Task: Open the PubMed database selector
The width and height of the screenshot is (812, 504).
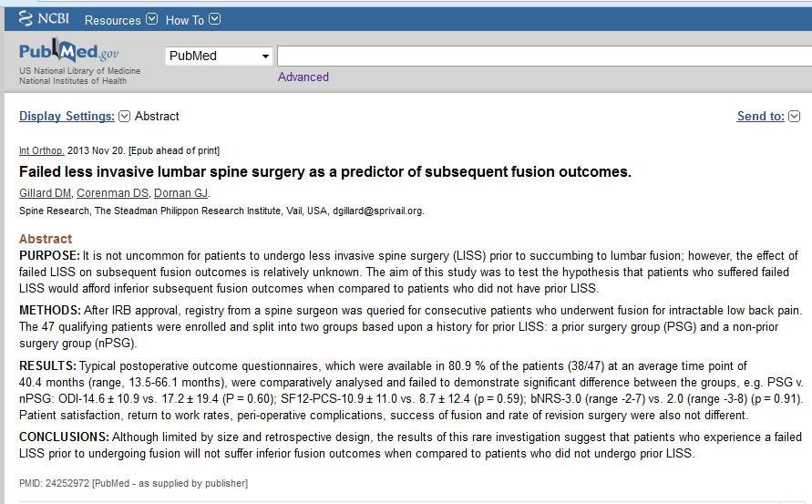Action: coord(219,56)
